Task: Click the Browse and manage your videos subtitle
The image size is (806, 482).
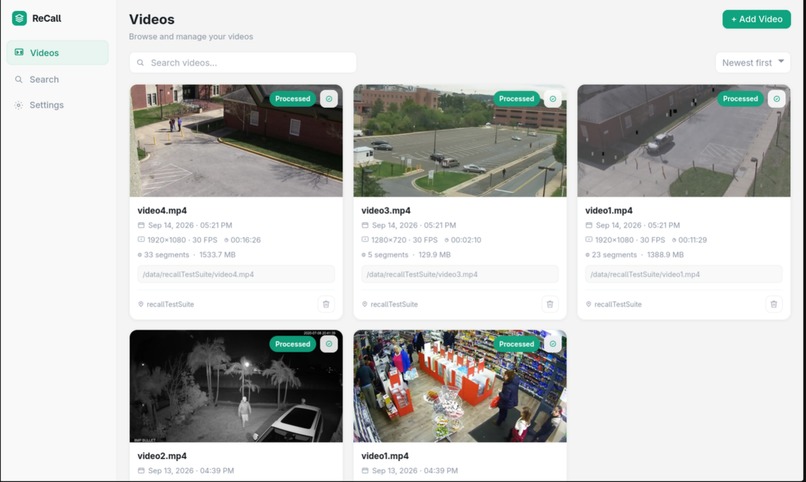Action: point(191,36)
